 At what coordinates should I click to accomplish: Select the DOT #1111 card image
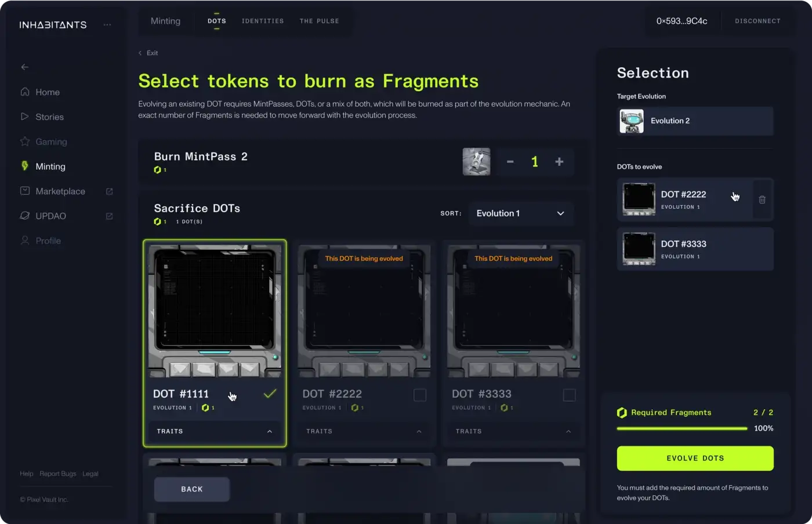point(215,311)
